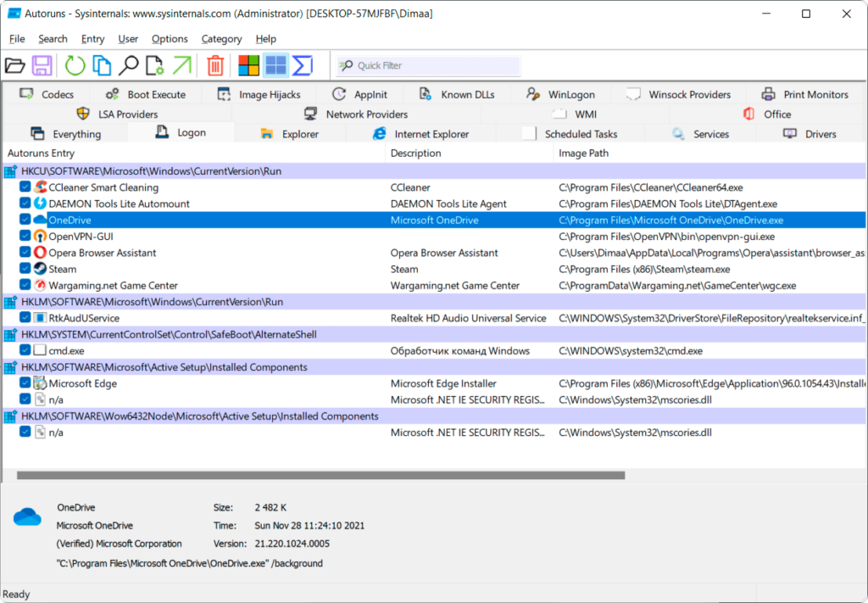Click the colorful Microsoft logo toolbar icon
868x603 pixels.
(x=248, y=65)
